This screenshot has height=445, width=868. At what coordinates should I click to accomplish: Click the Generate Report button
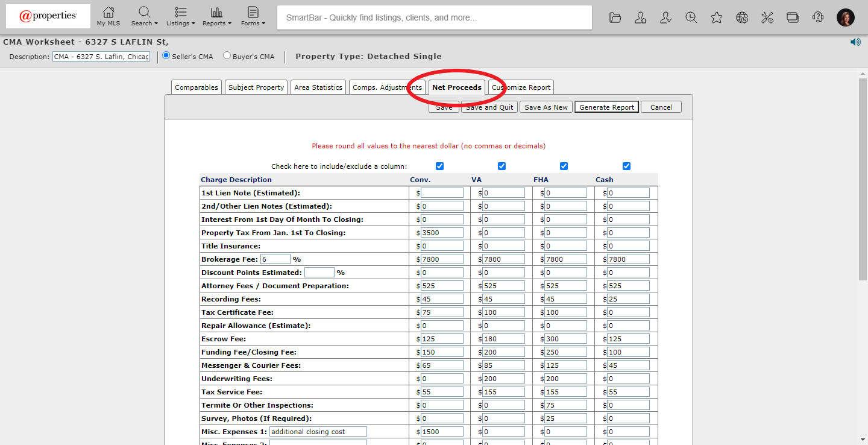(x=606, y=107)
